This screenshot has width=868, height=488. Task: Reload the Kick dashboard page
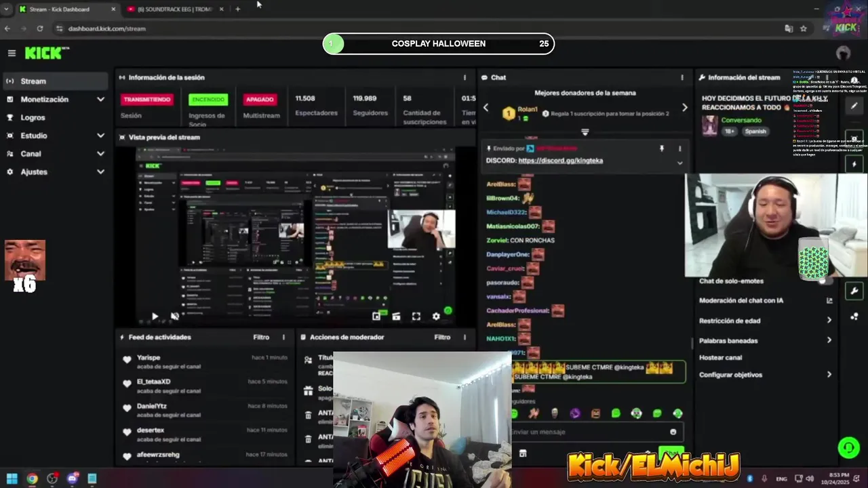40,28
